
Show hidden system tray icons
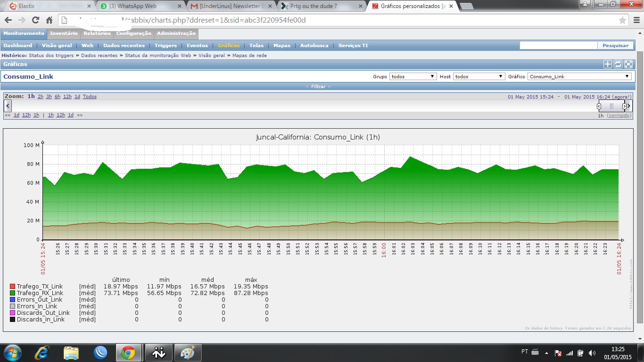(546, 353)
